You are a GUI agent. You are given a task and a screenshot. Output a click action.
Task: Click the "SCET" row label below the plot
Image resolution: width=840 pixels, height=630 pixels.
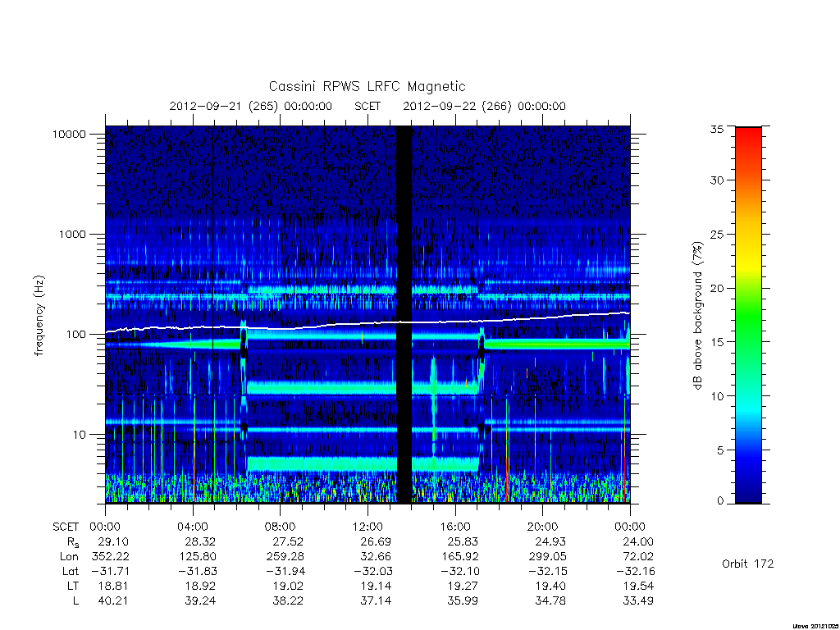pos(66,527)
